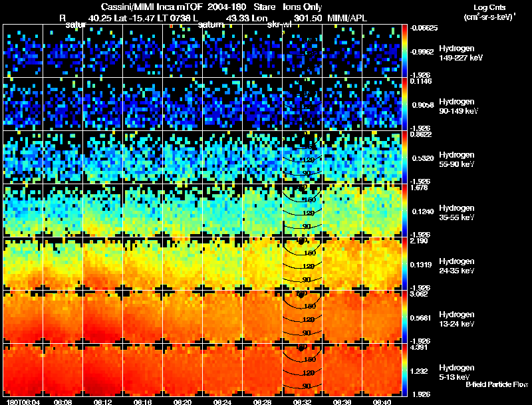Select the Hydrogen 24-35 keV channel label
Screen dimensions: 532x405
click(x=457, y=266)
